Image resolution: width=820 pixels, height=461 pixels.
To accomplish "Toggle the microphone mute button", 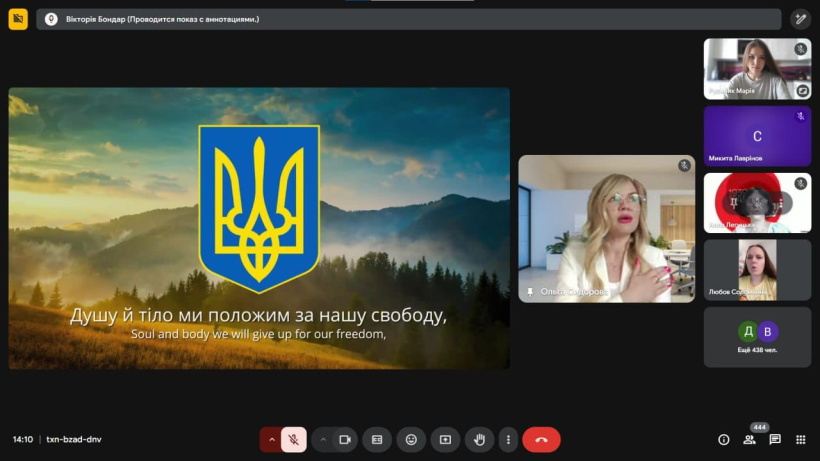I will click(x=293, y=440).
